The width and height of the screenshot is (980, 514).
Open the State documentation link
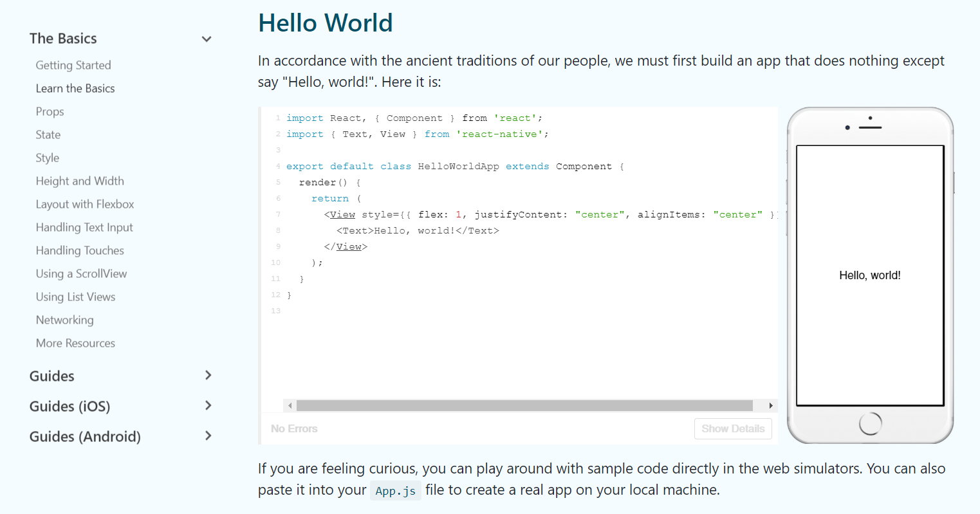pyautogui.click(x=48, y=135)
